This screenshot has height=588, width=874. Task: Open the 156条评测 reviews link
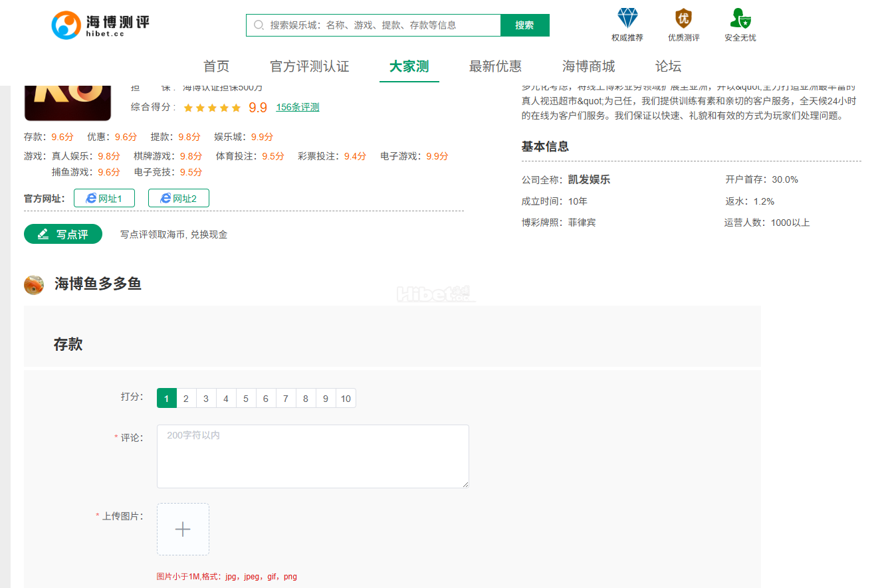tap(297, 108)
